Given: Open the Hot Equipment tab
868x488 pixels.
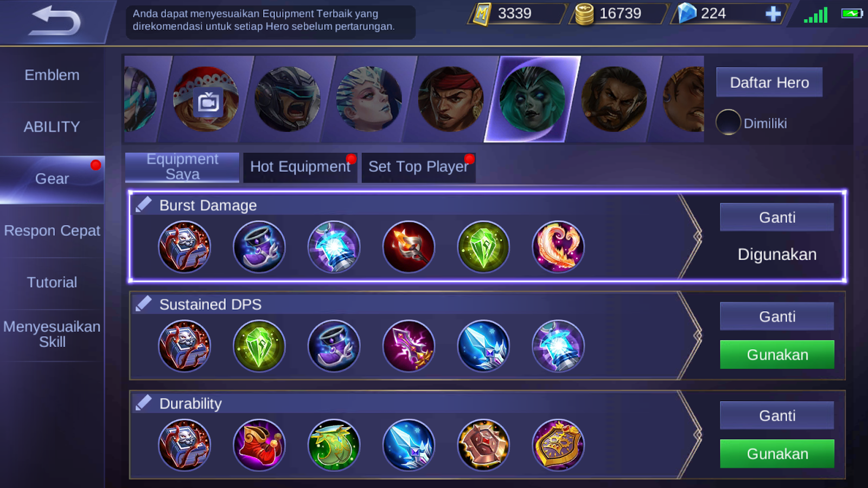Looking at the screenshot, I should (x=301, y=167).
